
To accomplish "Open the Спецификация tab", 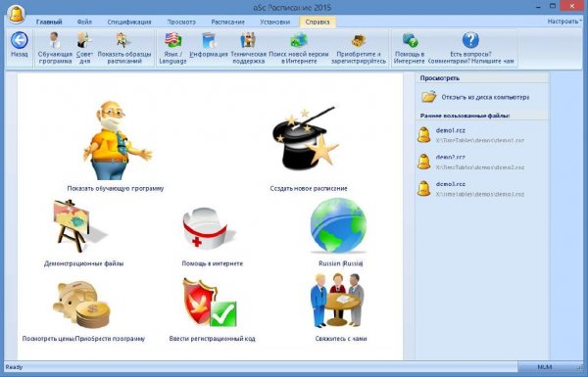I will pyautogui.click(x=129, y=22).
